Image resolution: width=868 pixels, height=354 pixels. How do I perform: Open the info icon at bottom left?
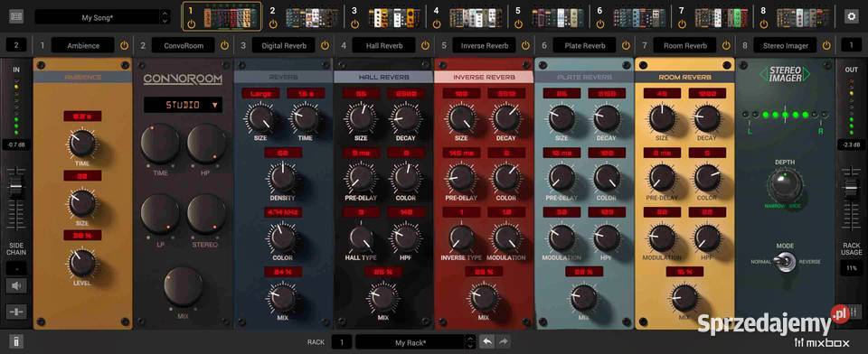[16, 342]
